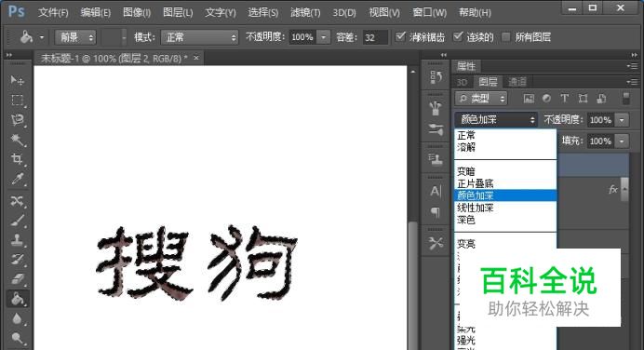Select the Paint Bucket tool in toolbox
The height and width of the screenshot is (350, 644).
(x=17, y=299)
